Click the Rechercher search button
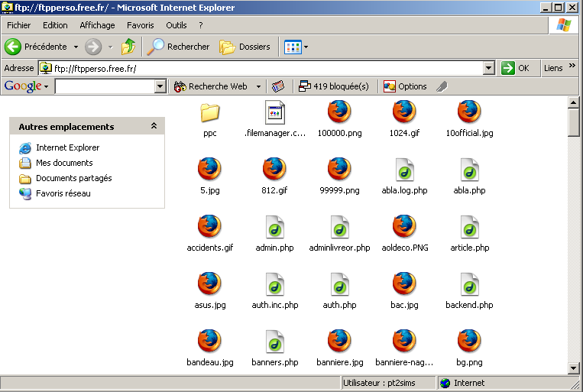This screenshot has width=583, height=392. (x=178, y=47)
